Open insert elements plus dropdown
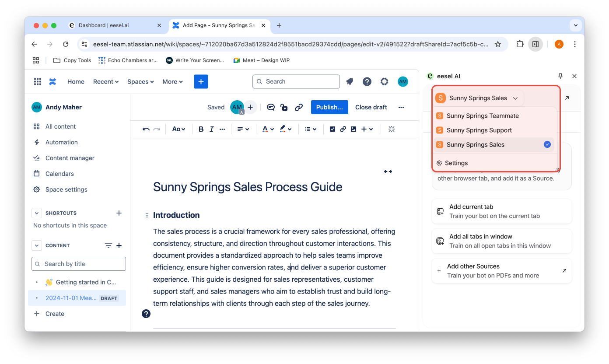This screenshot has height=364, width=609. pos(367,129)
